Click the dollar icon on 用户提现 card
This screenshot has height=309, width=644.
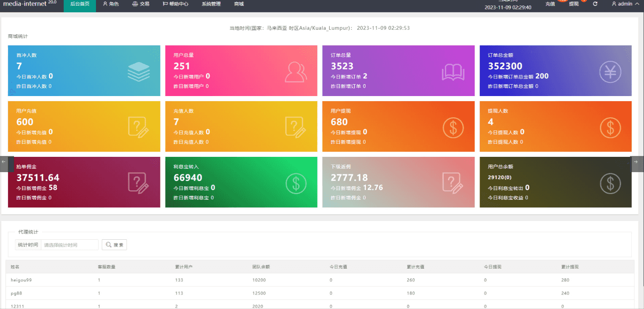click(453, 128)
